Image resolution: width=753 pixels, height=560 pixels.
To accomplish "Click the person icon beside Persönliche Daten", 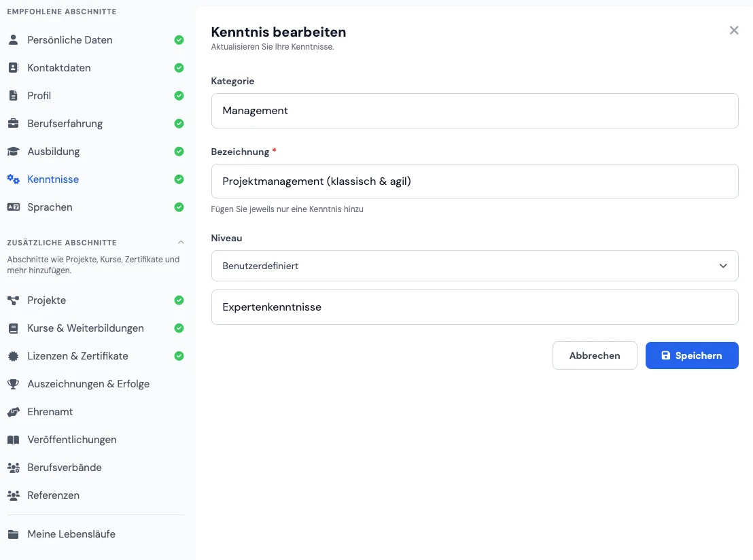I will click(x=14, y=40).
